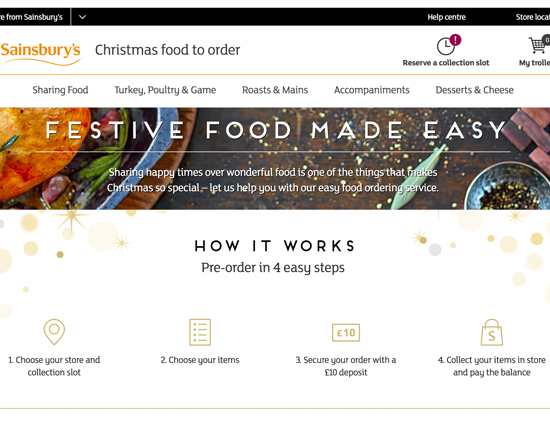Viewport: 550px width, 446px height.
Task: Click the checklist items icon
Action: pos(200,332)
